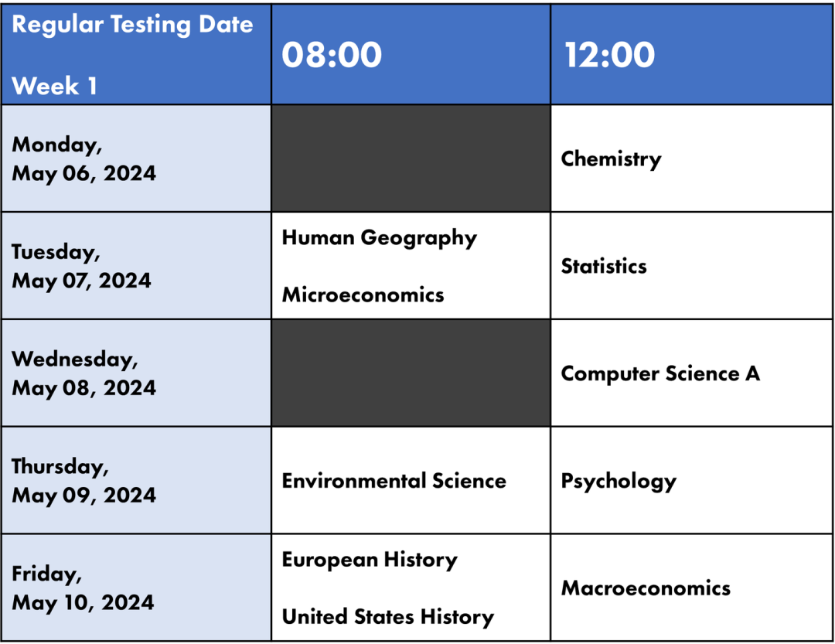Viewport: 835px width, 644px height.
Task: Select the "May 10, 2024" date text
Action: coord(83,602)
